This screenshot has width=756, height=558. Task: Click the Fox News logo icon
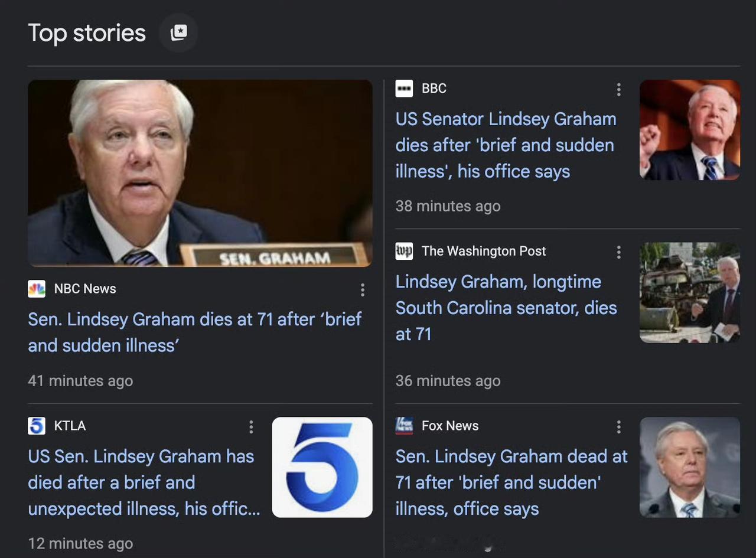pyautogui.click(x=404, y=426)
